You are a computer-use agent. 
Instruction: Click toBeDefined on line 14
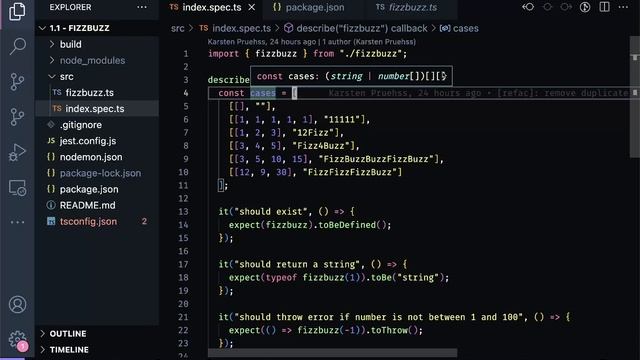tap(347, 225)
